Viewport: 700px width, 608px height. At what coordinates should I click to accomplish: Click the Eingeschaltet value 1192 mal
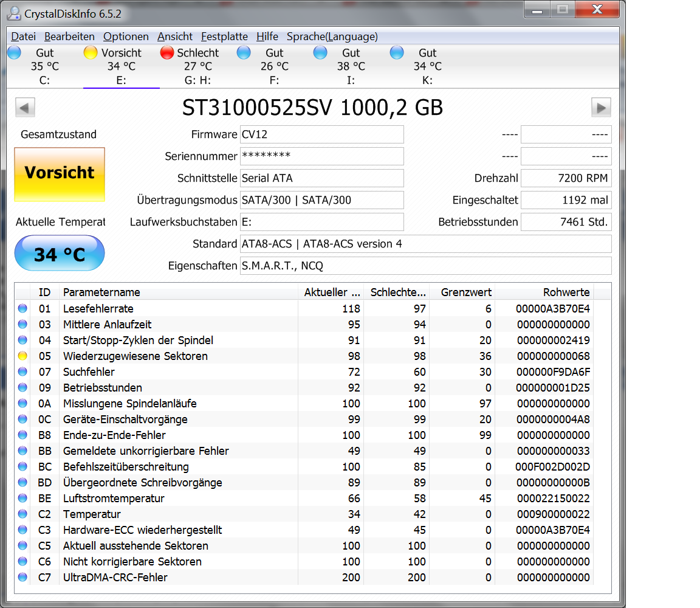click(x=566, y=200)
